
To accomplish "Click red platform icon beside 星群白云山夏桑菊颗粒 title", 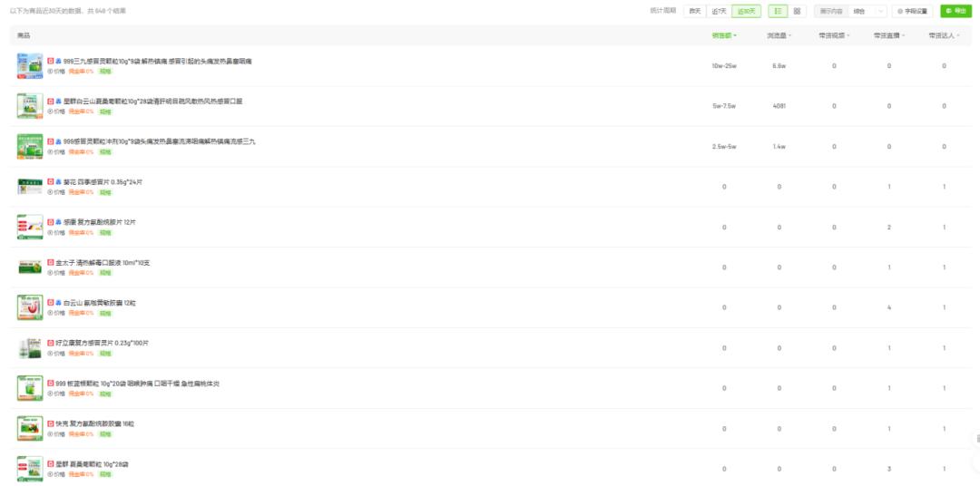I will [51, 102].
